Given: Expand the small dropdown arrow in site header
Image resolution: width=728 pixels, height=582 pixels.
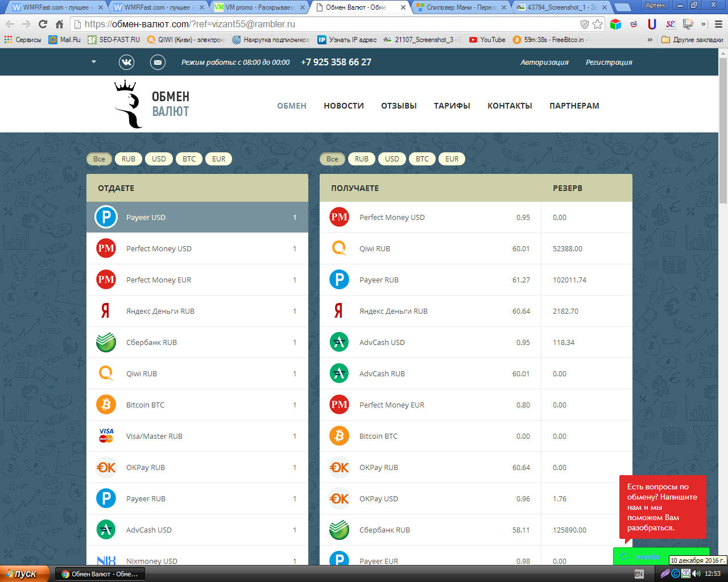Looking at the screenshot, I should pos(94,62).
